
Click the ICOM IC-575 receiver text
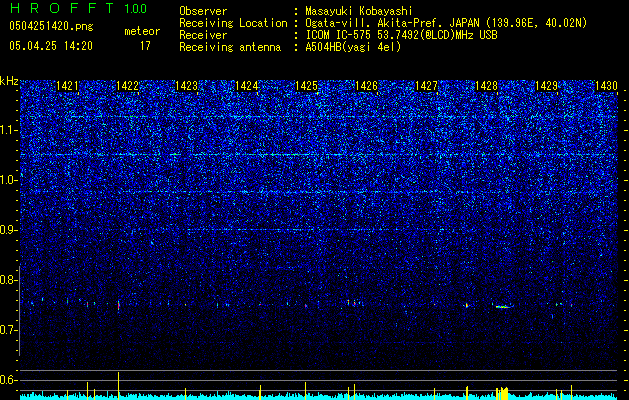coord(401,35)
